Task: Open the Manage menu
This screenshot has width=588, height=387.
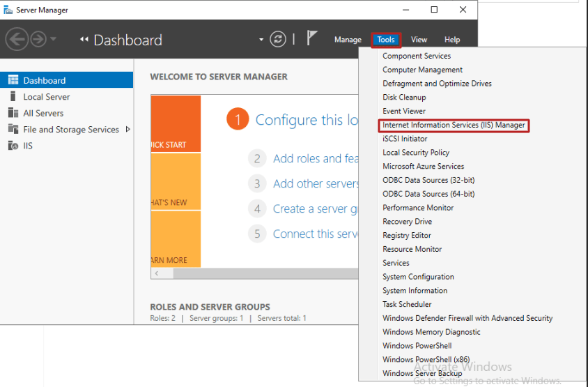Action: click(x=348, y=40)
